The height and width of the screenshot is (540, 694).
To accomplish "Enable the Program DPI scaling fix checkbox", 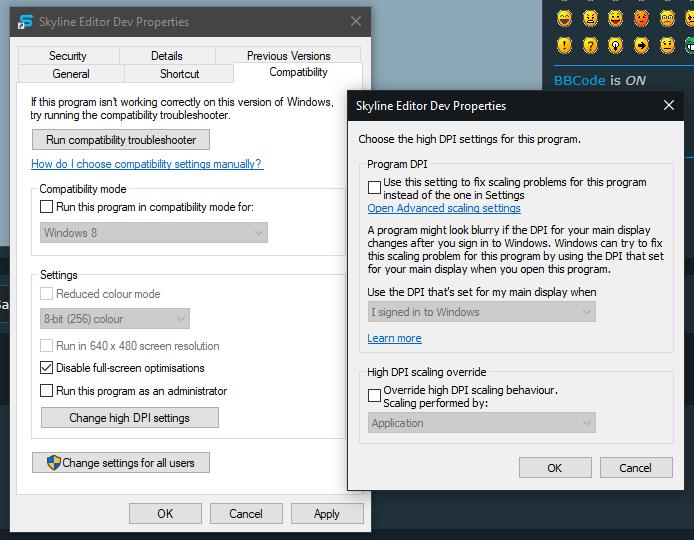I will [374, 187].
